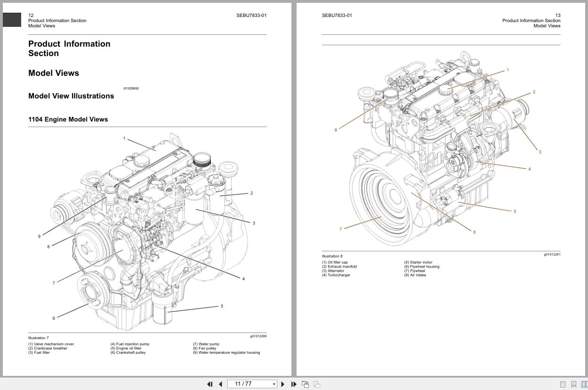This screenshot has width=588, height=390.
Task: Click the 'SEBU7833-01' code on page 12
Action: tap(251, 15)
